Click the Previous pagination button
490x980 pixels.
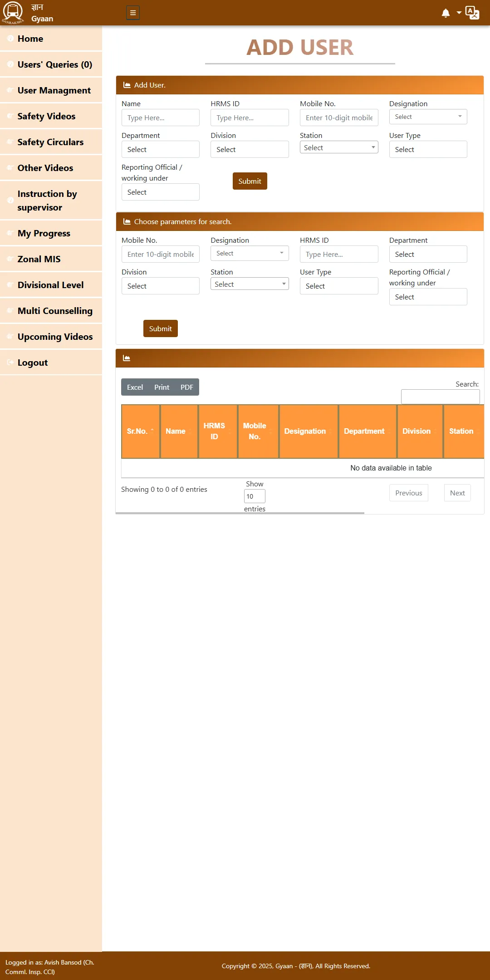click(x=409, y=493)
